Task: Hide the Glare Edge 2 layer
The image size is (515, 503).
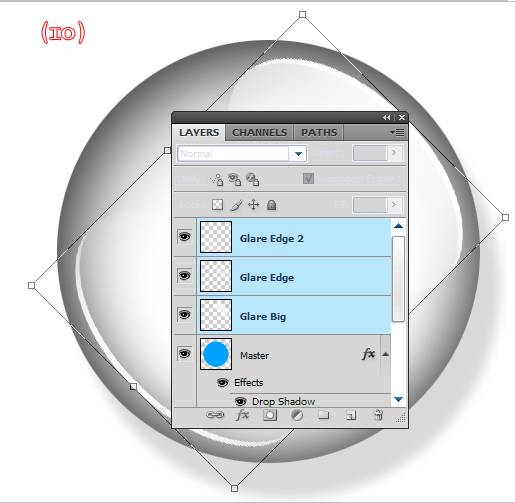Action: (185, 237)
